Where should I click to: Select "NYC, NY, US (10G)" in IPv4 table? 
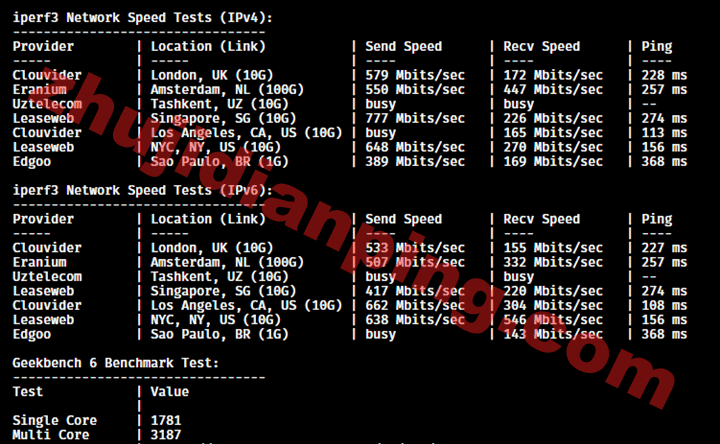(216, 147)
